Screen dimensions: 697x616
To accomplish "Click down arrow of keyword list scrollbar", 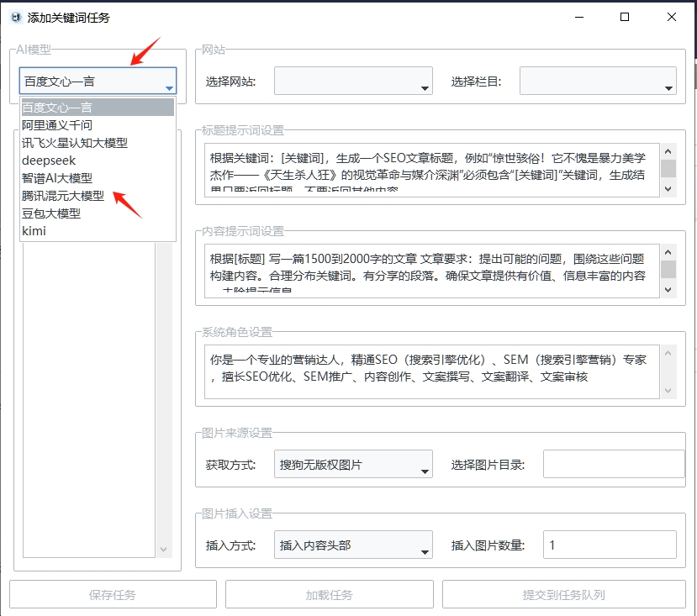I will (164, 550).
